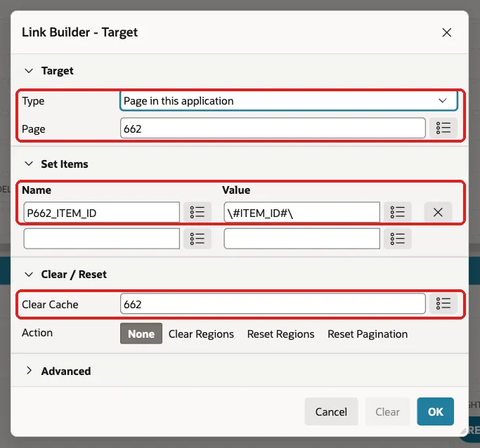
Task: Open value picker beside \#ITEM_ID#\ field
Action: click(x=397, y=212)
